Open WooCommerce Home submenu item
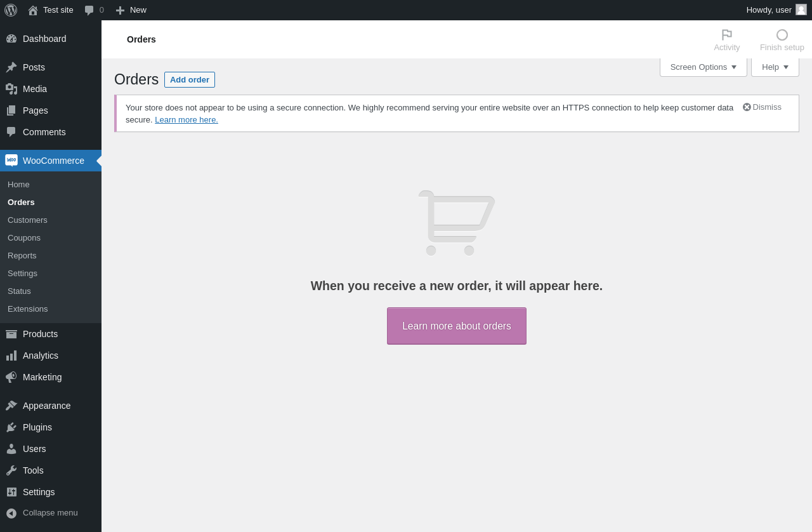Image resolution: width=812 pixels, height=532 pixels. (19, 185)
